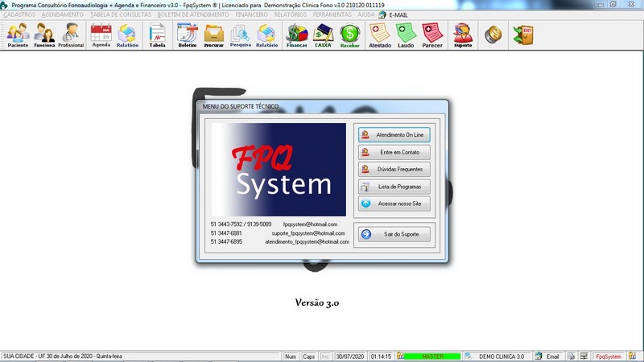Click the exit door toolbar icon
Viewport: 644px width, 362px height.
tap(523, 35)
